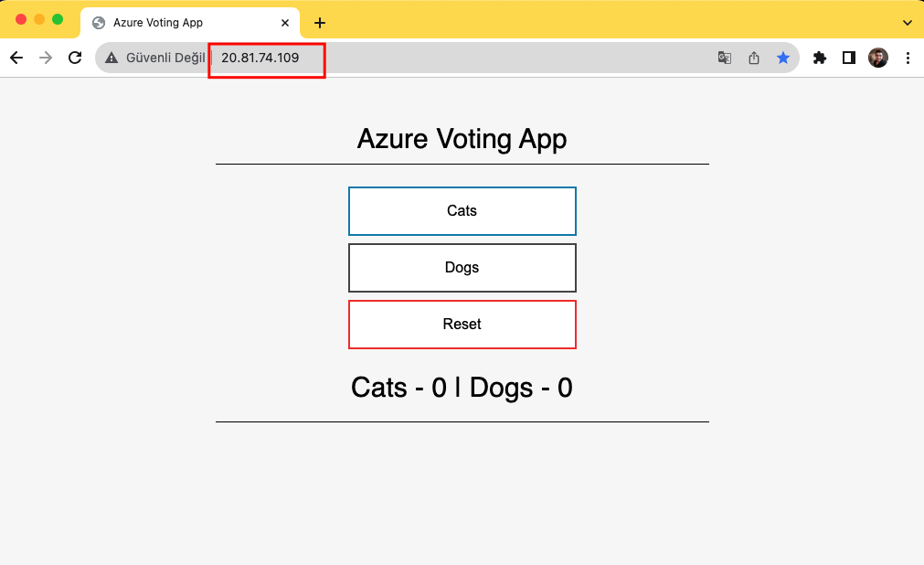Image resolution: width=924 pixels, height=565 pixels.
Task: Toggle the bookmark star icon
Action: (783, 58)
